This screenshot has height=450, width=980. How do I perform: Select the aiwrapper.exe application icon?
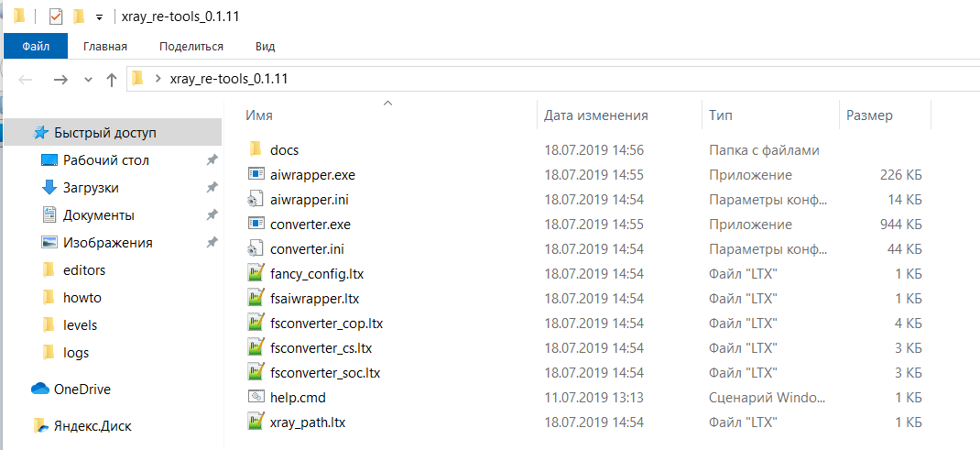pyautogui.click(x=255, y=175)
